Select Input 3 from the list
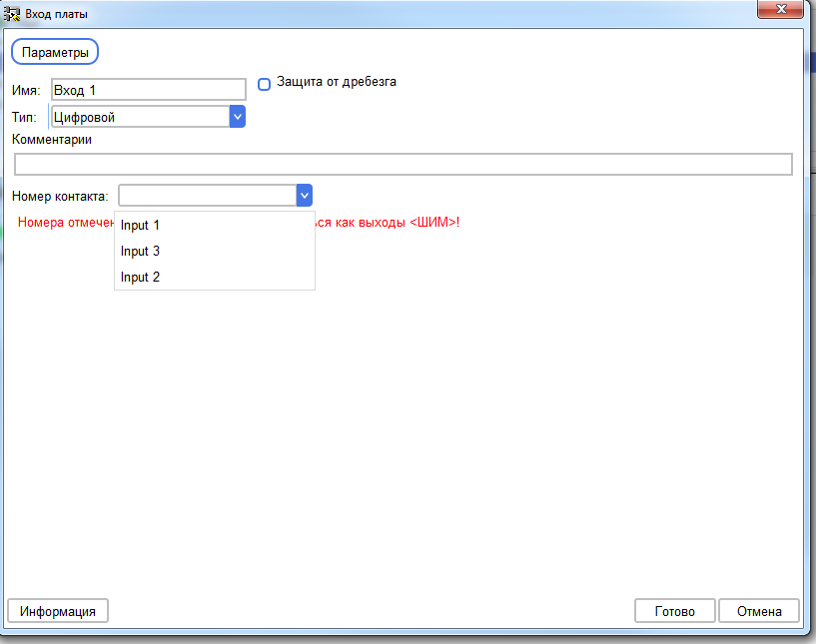 (215, 252)
